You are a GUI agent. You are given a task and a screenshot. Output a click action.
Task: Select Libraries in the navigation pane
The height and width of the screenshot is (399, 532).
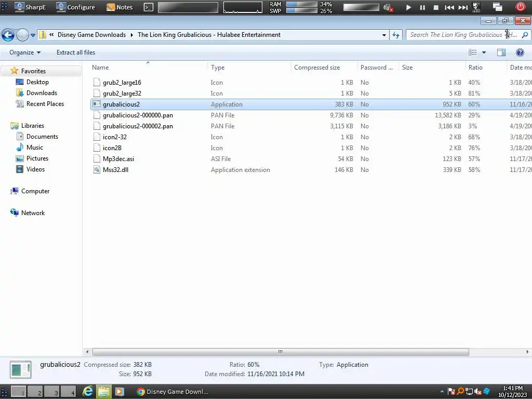coord(33,126)
